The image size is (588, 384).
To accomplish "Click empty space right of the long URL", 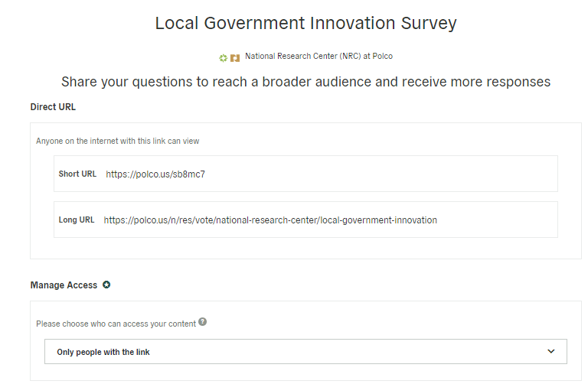I will click(497, 220).
